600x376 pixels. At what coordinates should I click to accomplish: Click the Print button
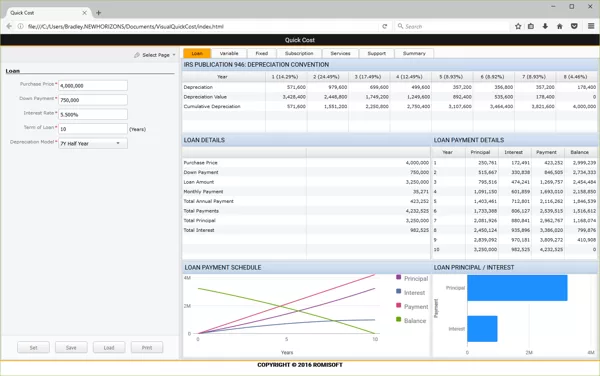pyautogui.click(x=147, y=348)
